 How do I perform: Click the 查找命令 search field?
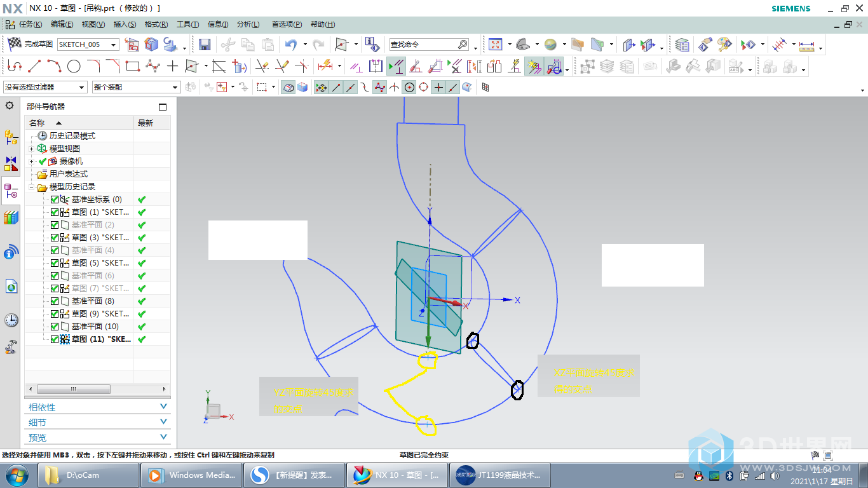430,44
